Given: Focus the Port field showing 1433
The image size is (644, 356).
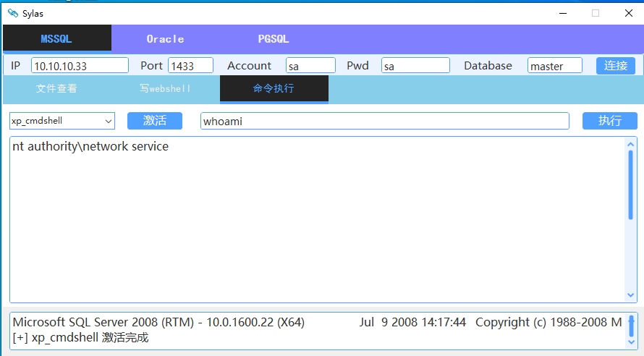Looking at the screenshot, I should (x=190, y=66).
